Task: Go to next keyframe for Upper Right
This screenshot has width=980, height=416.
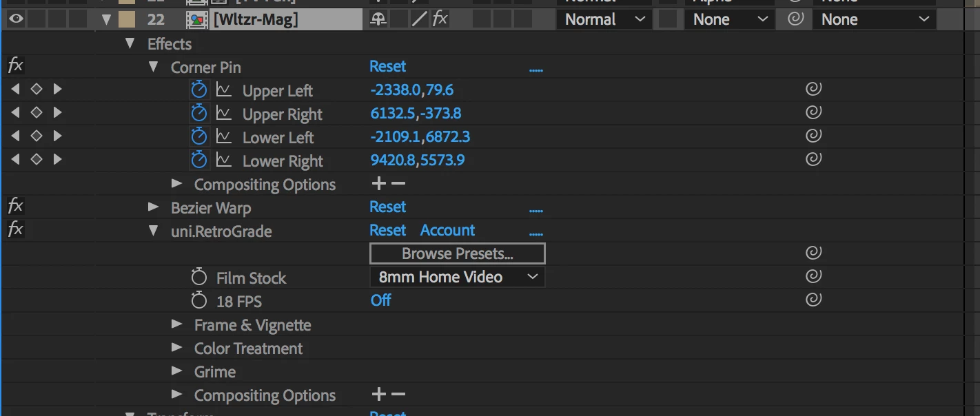Action: (58, 112)
